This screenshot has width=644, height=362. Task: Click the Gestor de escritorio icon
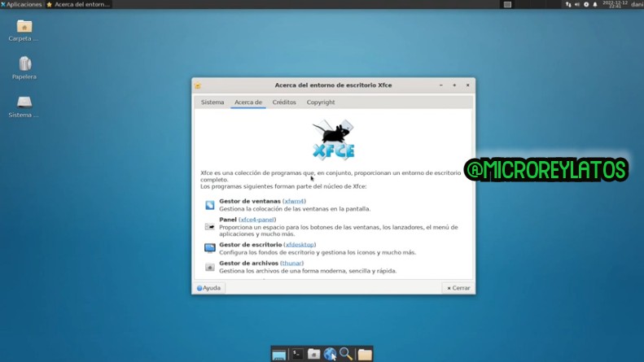coord(209,248)
